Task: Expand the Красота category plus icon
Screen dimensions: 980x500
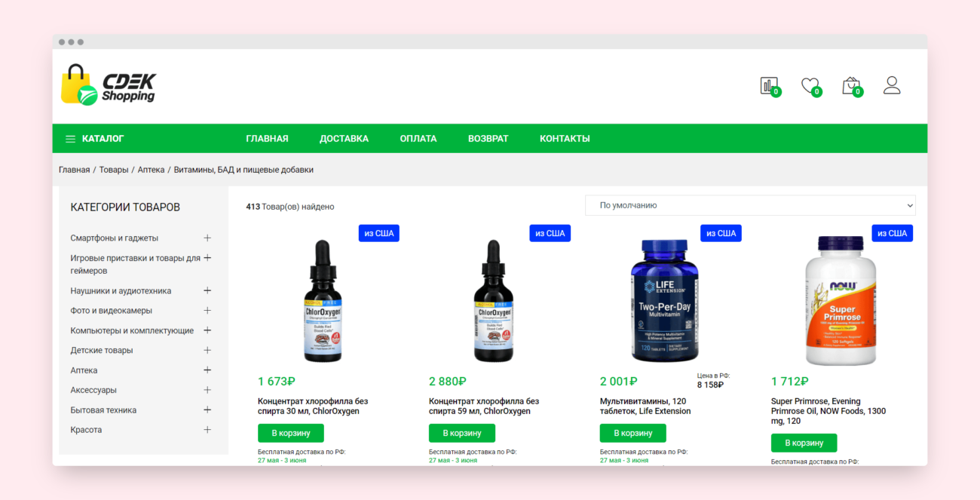Action: coord(207,430)
